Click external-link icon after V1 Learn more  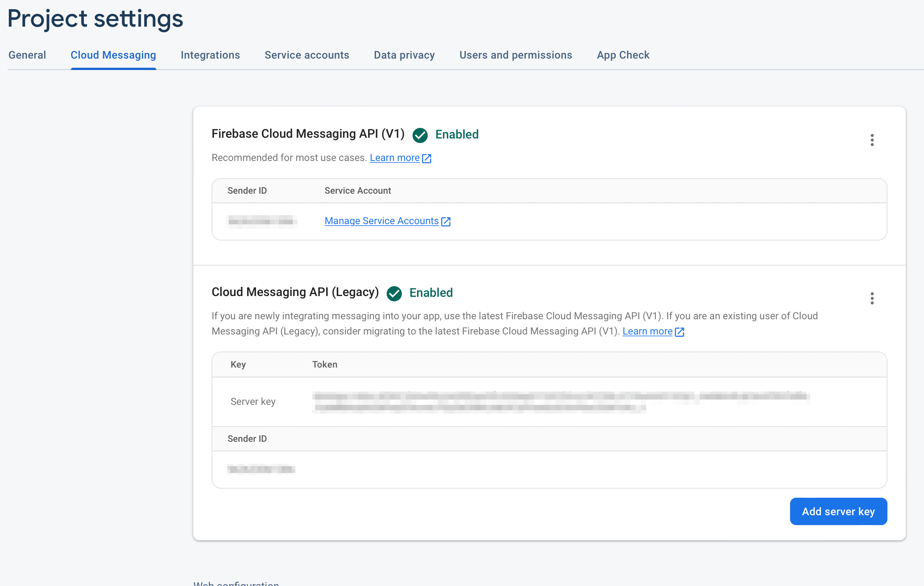(x=427, y=159)
